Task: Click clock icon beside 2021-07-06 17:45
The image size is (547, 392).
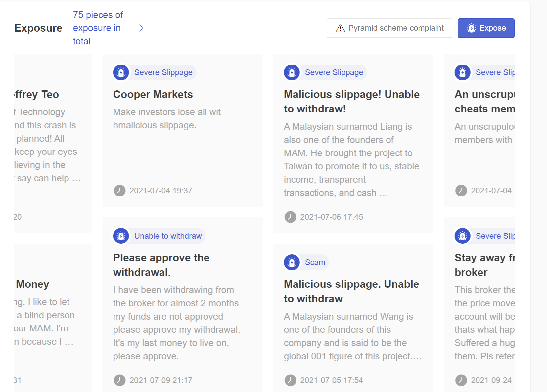Action: click(x=291, y=217)
